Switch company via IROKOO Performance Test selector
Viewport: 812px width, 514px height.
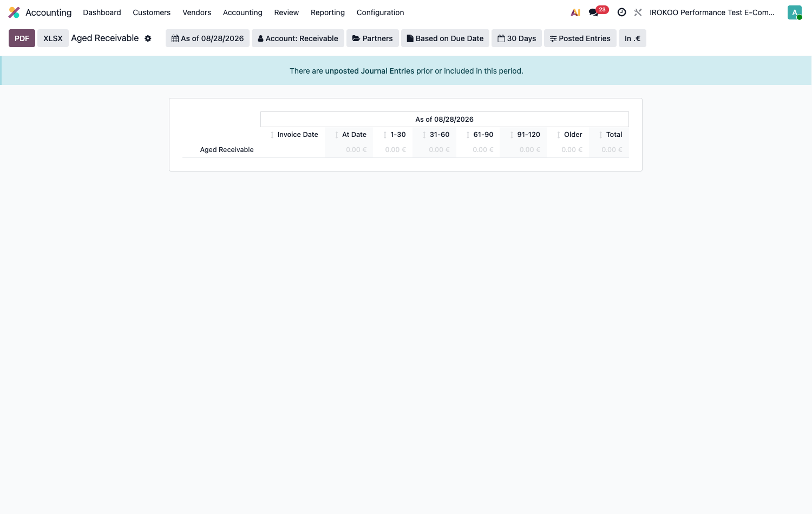[712, 12]
